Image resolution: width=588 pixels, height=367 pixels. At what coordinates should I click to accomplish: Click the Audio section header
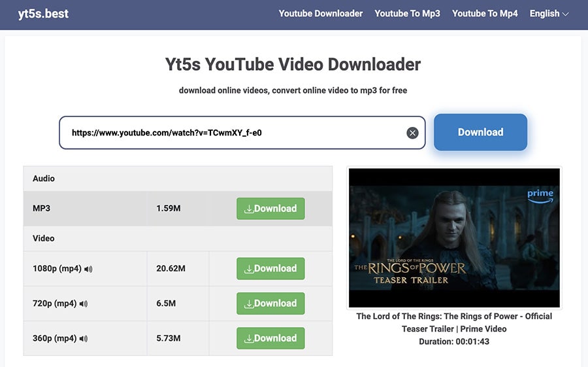click(x=178, y=179)
